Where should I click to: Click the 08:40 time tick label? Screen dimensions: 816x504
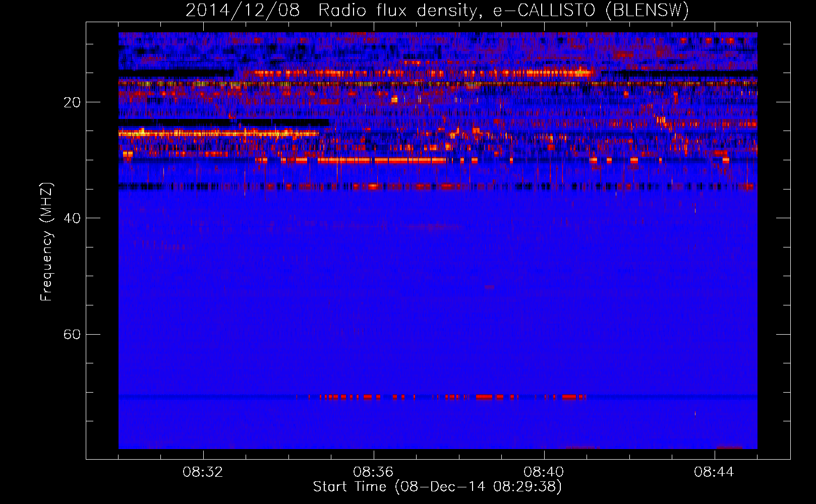pyautogui.click(x=544, y=472)
